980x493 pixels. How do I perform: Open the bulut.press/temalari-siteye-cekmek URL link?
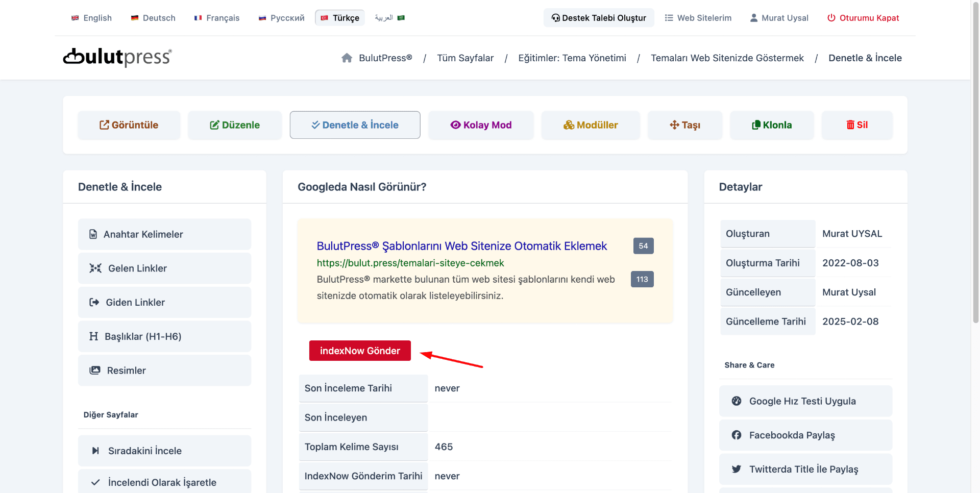[410, 263]
